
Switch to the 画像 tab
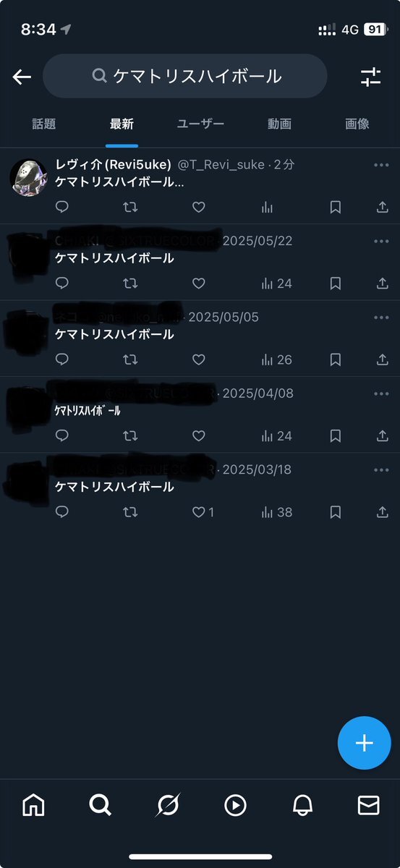click(357, 124)
